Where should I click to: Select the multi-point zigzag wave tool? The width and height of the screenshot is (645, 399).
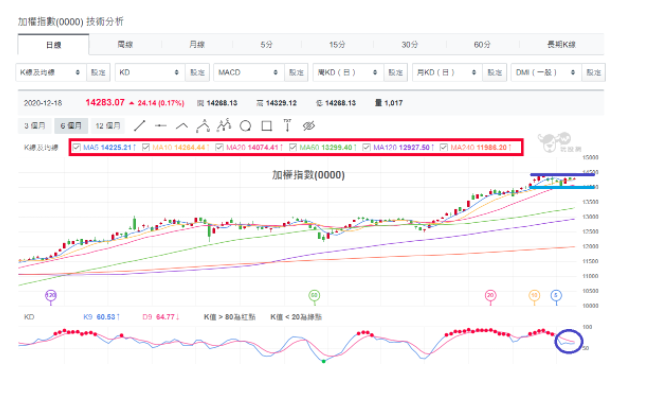click(x=224, y=125)
